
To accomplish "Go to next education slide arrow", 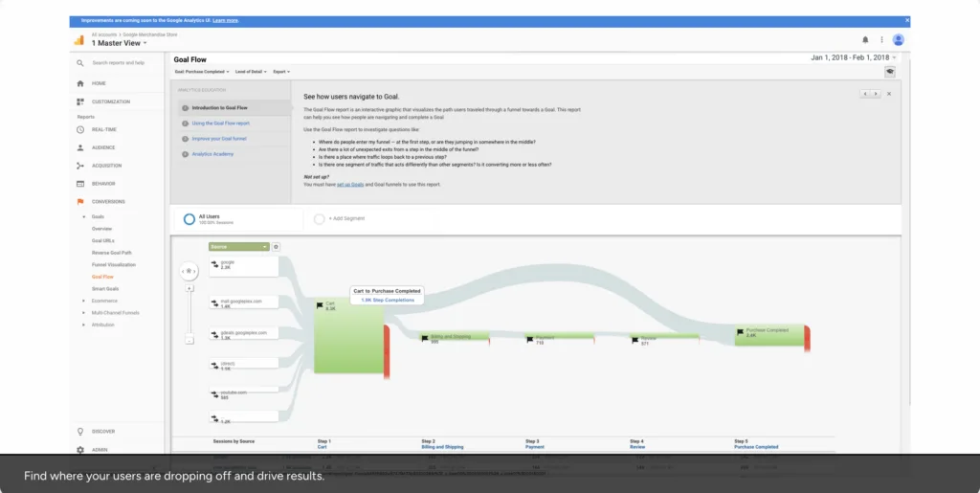I will click(x=875, y=94).
